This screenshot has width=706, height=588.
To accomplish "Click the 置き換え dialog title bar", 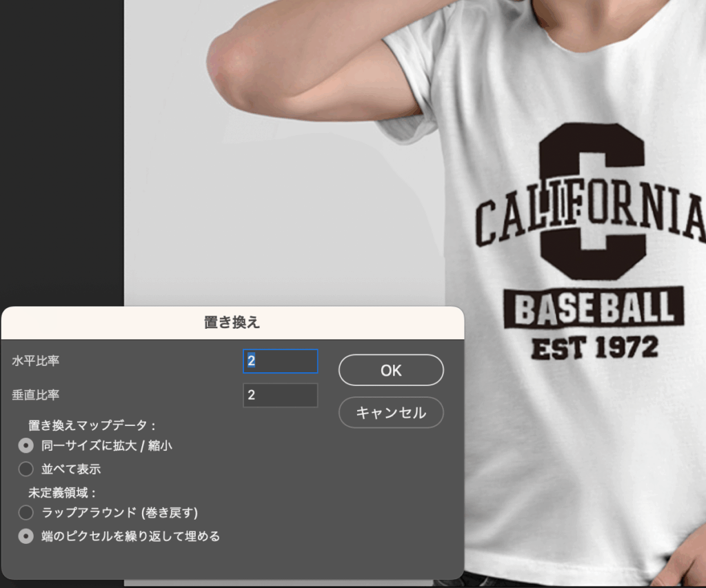I will (232, 322).
